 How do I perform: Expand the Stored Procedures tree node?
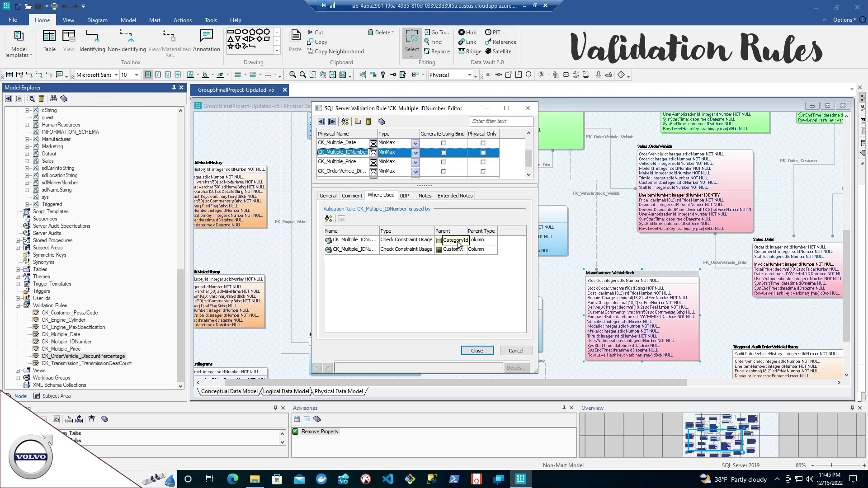pyautogui.click(x=18, y=240)
